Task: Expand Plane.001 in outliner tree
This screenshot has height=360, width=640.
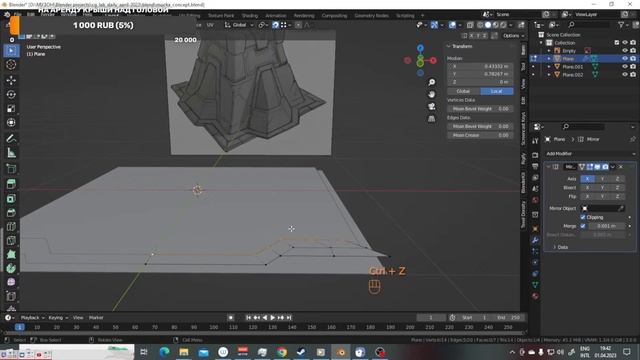Action: 549,67
